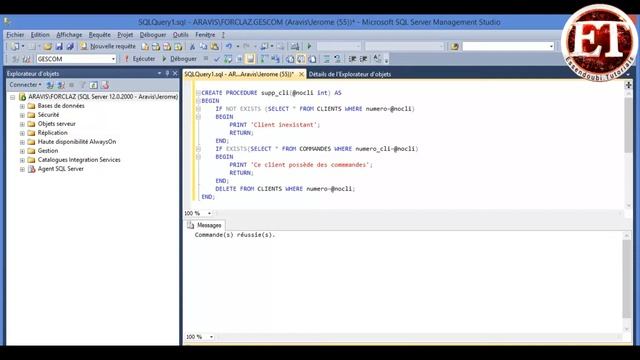
Task: Open the Projet menu
Action: [125, 35]
